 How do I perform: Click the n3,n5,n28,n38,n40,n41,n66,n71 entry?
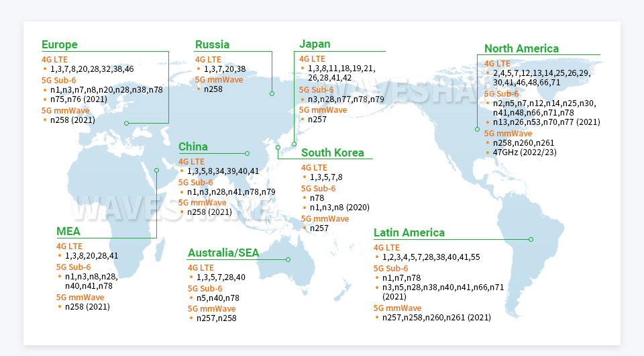443,287
